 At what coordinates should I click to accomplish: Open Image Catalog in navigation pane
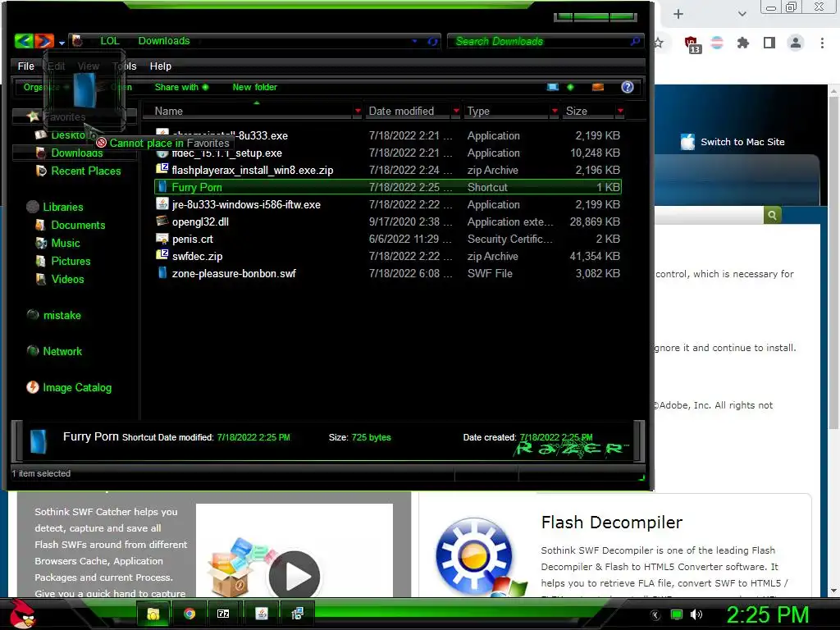77,387
